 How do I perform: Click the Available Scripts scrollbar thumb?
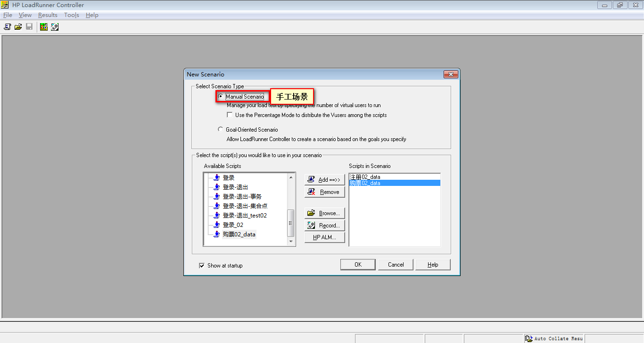pos(291,223)
